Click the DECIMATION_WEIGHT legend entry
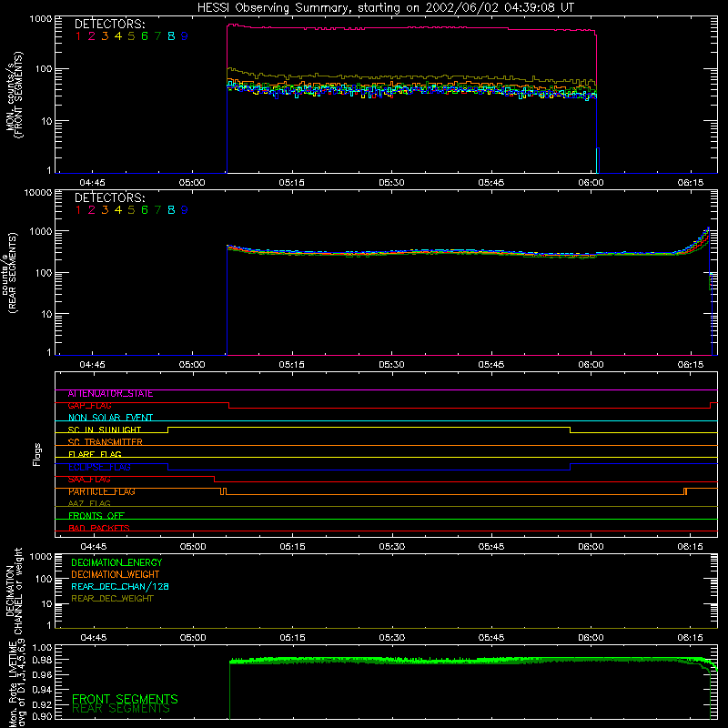The image size is (728, 728). tap(116, 575)
